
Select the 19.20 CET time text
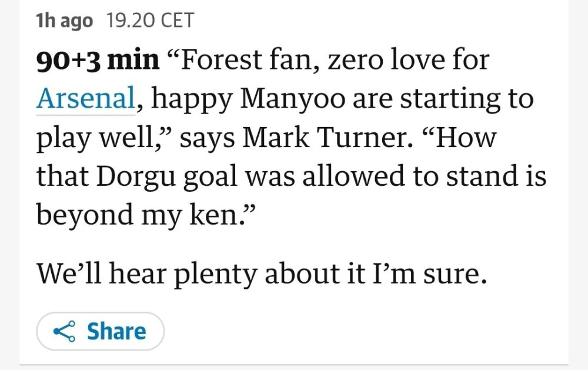point(150,21)
